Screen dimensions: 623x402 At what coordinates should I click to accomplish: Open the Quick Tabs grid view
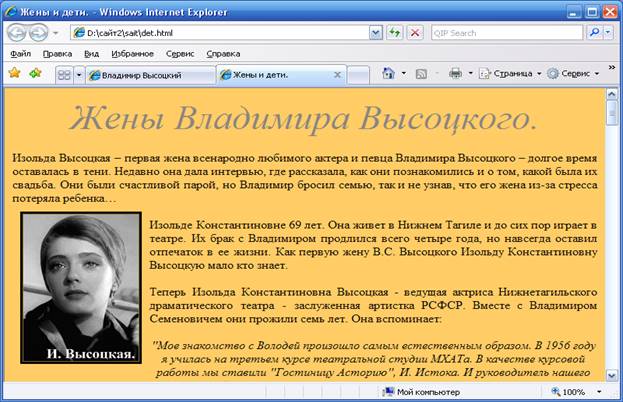coord(64,74)
